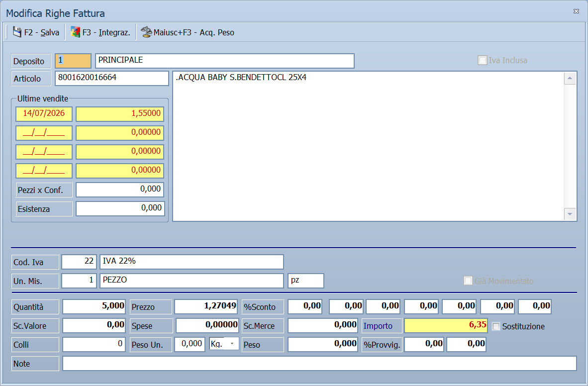Image resolution: width=588 pixels, height=386 pixels.
Task: Click the Pezzi x Conf. value field
Action: point(120,190)
